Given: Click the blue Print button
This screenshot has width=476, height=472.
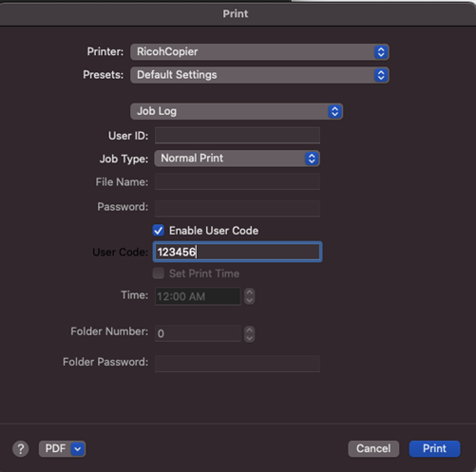Looking at the screenshot, I should point(434,449).
